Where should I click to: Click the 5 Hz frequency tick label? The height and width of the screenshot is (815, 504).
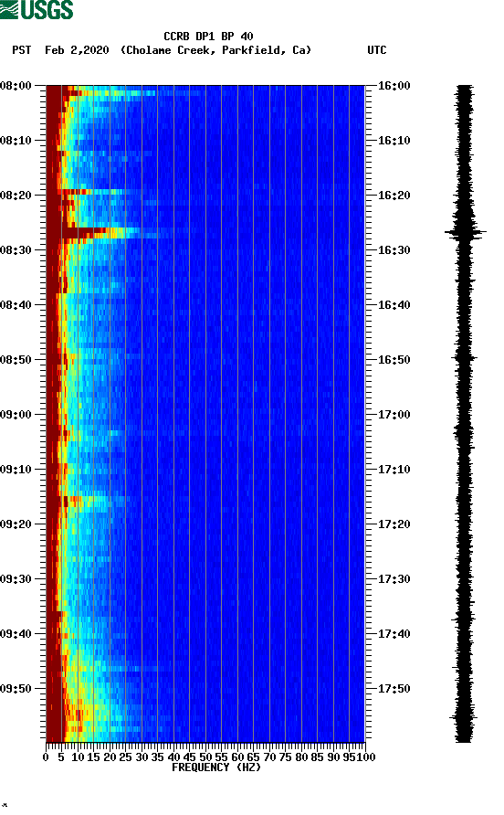61,757
